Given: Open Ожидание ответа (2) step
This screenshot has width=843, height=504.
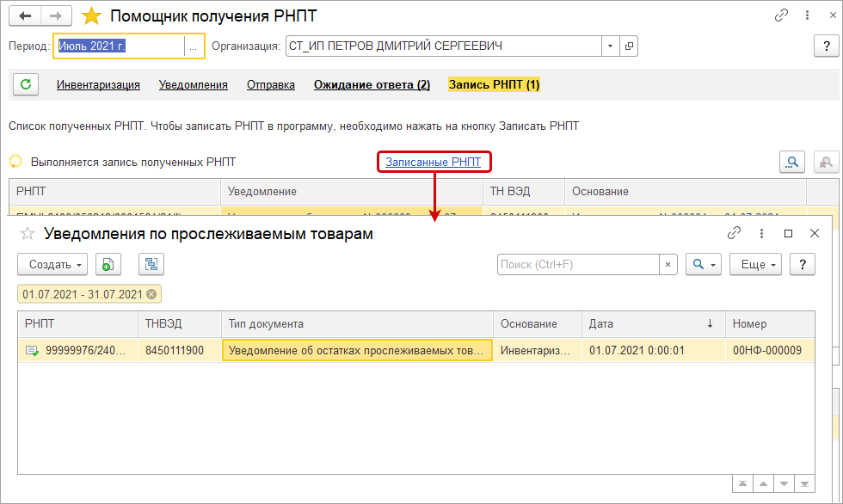Looking at the screenshot, I should click(372, 85).
